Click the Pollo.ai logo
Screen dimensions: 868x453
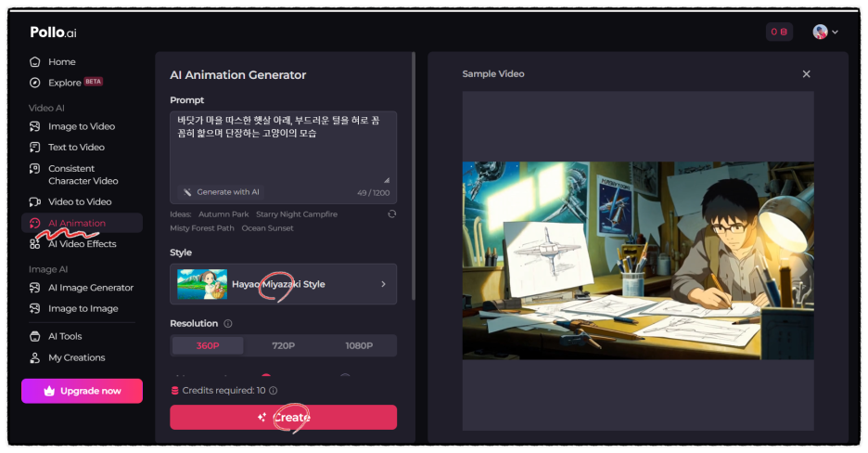pos(53,32)
